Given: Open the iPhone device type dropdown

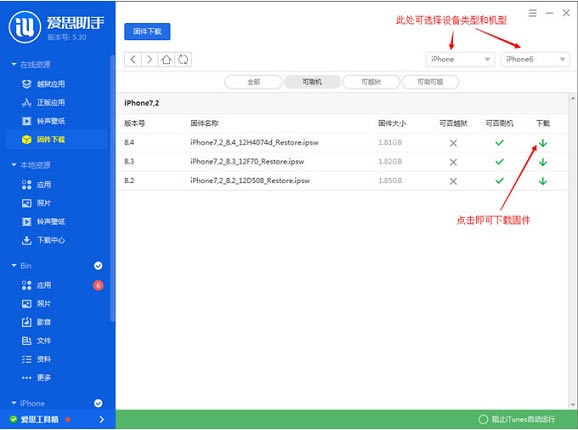Looking at the screenshot, I should (x=460, y=59).
